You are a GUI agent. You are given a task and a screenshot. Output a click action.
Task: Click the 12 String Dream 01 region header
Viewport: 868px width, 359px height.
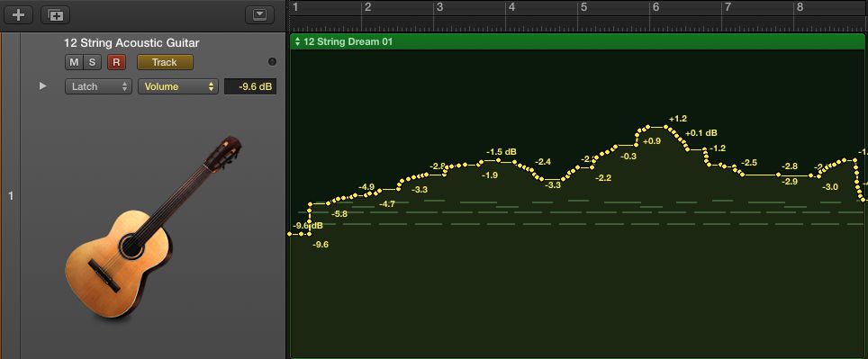pyautogui.click(x=577, y=41)
